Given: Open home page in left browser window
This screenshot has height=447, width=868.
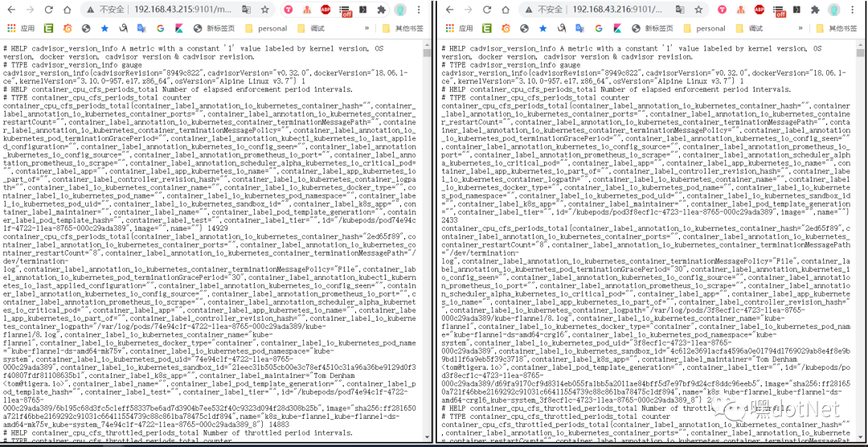Looking at the screenshot, I should 67,10.
